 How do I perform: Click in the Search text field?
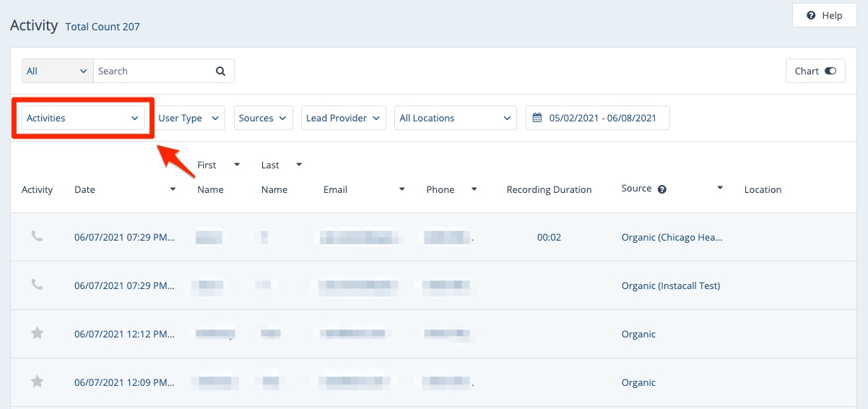[x=153, y=71]
